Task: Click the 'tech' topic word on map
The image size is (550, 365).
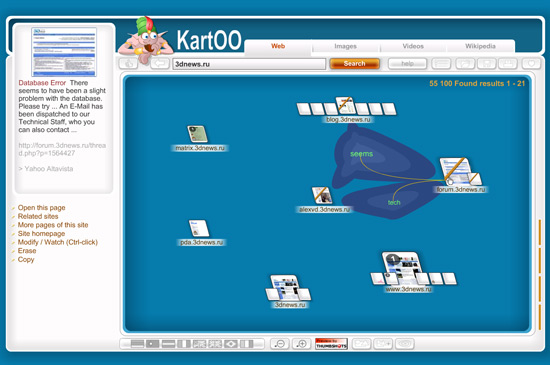Action: click(394, 202)
